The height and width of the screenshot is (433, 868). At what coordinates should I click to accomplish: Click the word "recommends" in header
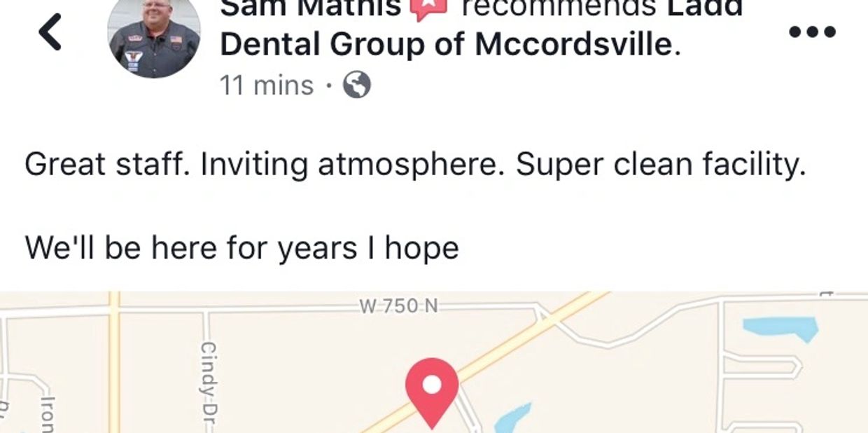[x=556, y=8]
